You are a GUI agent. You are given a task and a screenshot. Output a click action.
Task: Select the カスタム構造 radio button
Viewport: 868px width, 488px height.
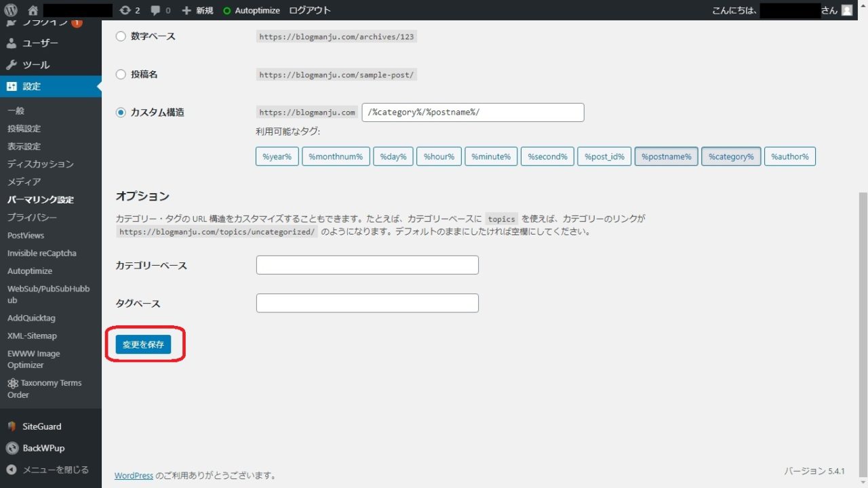[x=121, y=113]
